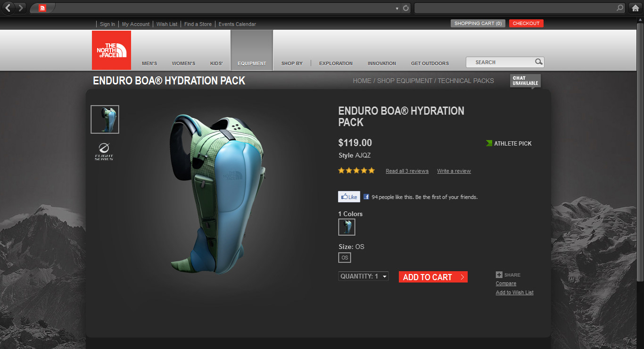644x349 pixels.
Task: Open the Shop By menu
Action: [292, 63]
